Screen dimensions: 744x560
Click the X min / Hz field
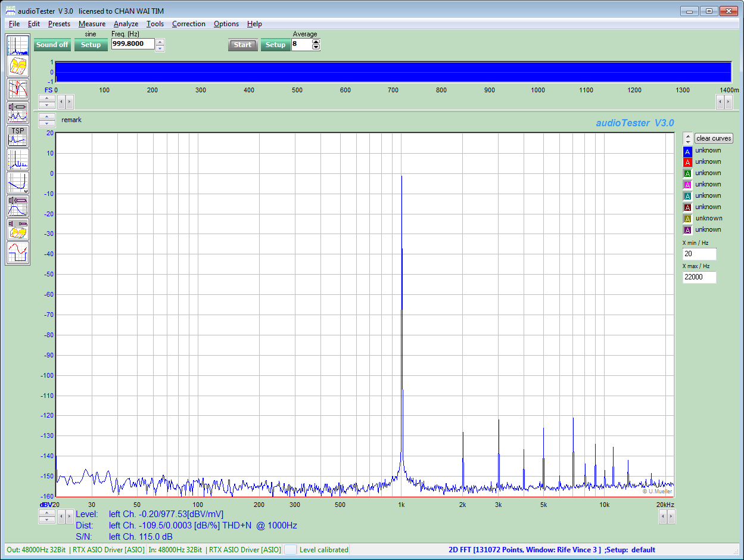point(699,254)
